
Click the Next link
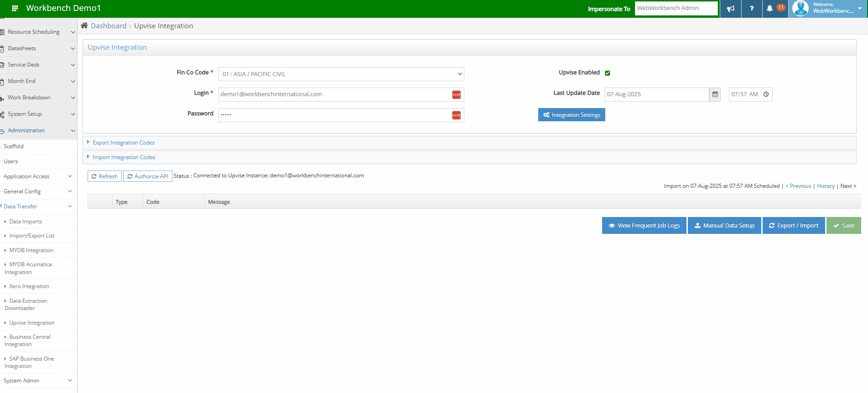[848, 186]
